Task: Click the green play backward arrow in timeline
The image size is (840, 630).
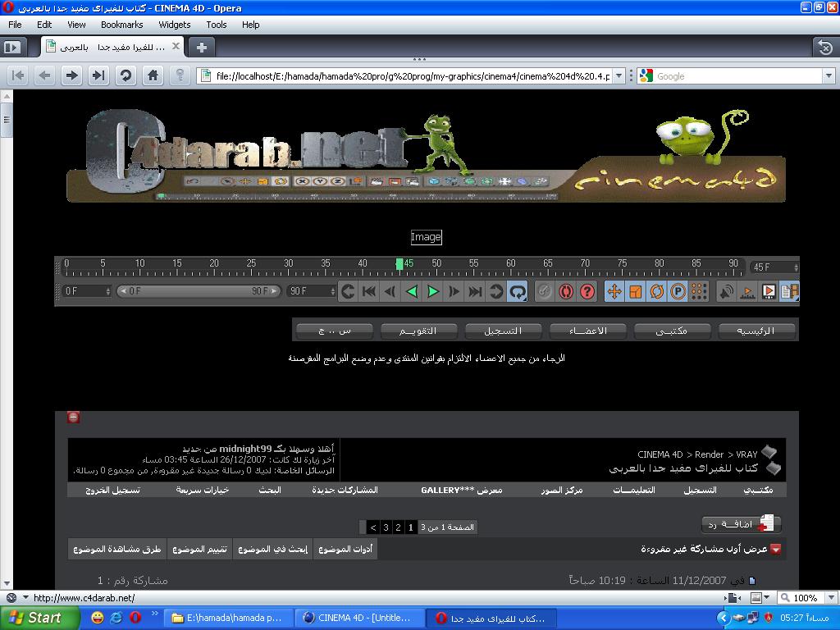Action: (x=412, y=291)
